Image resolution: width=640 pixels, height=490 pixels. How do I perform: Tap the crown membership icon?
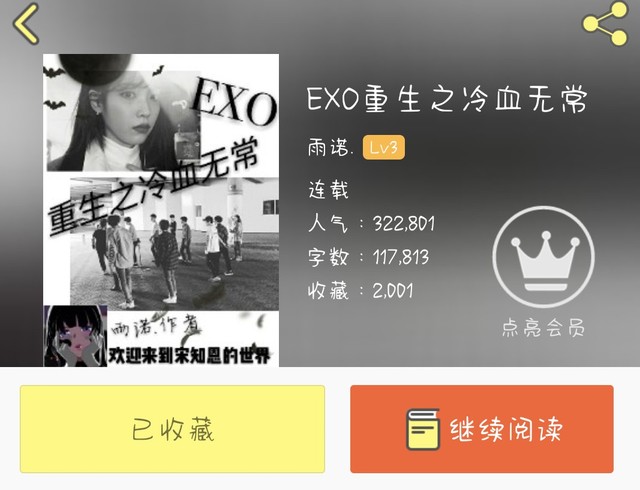(543, 256)
